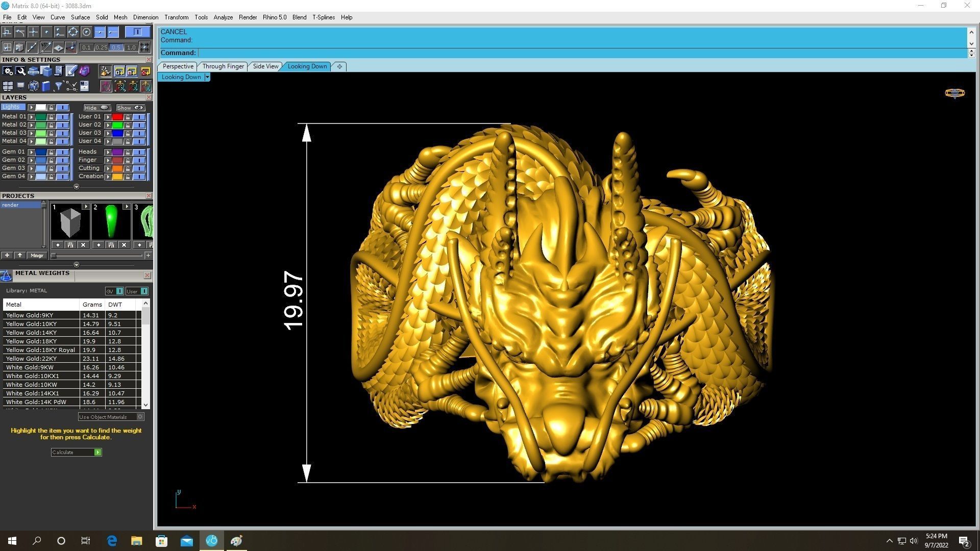980x551 pixels.
Task: Click the save icon under project thumbnail 1
Action: pos(70,245)
